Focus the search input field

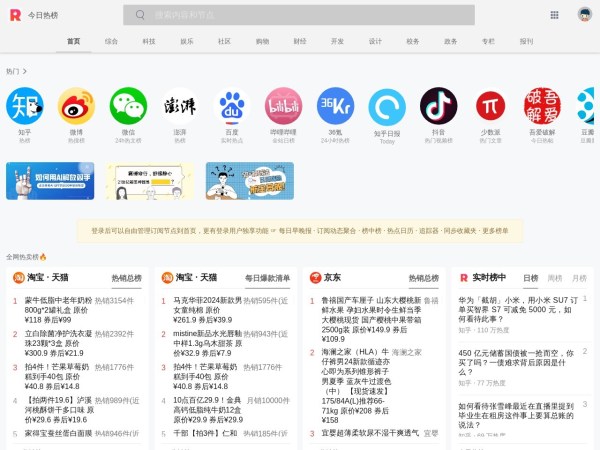point(299,15)
